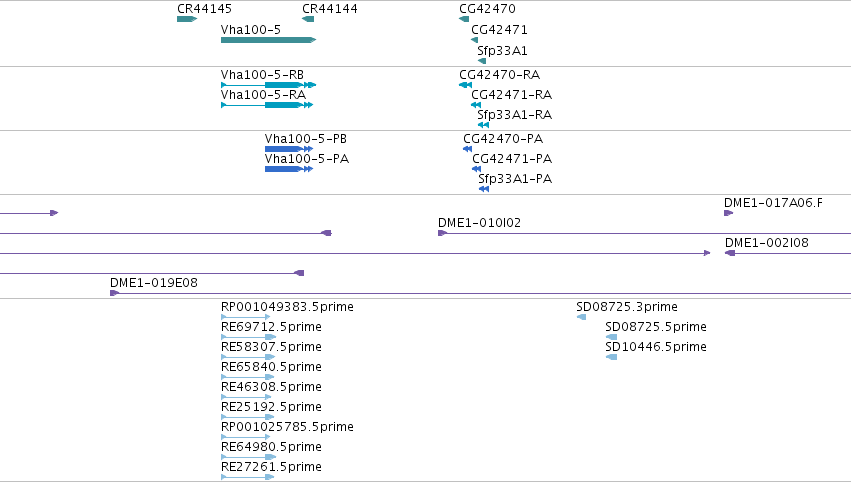Click the Sfp33A1-RA transcript label
The height and width of the screenshot is (482, 851).
coord(515,115)
